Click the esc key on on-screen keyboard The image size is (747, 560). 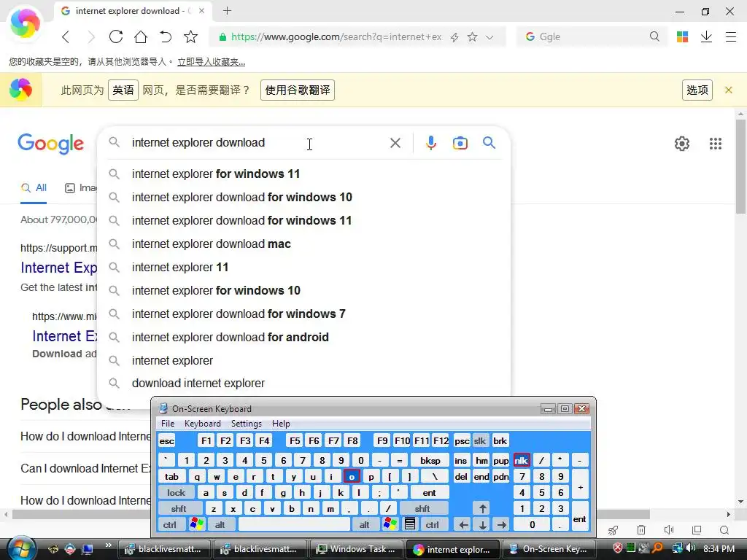[167, 441]
